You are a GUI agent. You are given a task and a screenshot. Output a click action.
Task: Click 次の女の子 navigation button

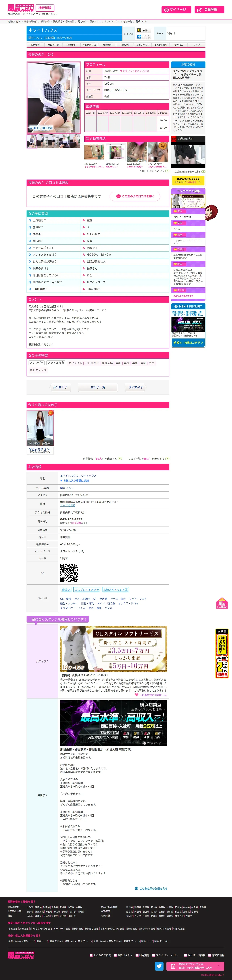point(136,387)
